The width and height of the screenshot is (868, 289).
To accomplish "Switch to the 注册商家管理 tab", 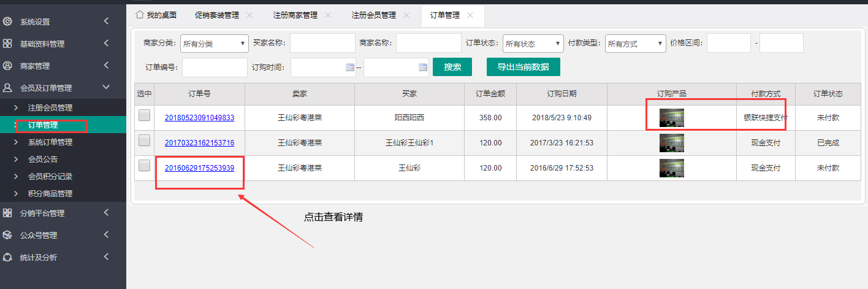I will pos(296,15).
